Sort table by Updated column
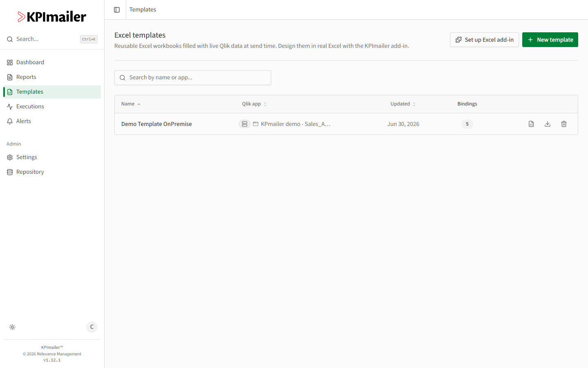The image size is (588, 368). tap(403, 104)
